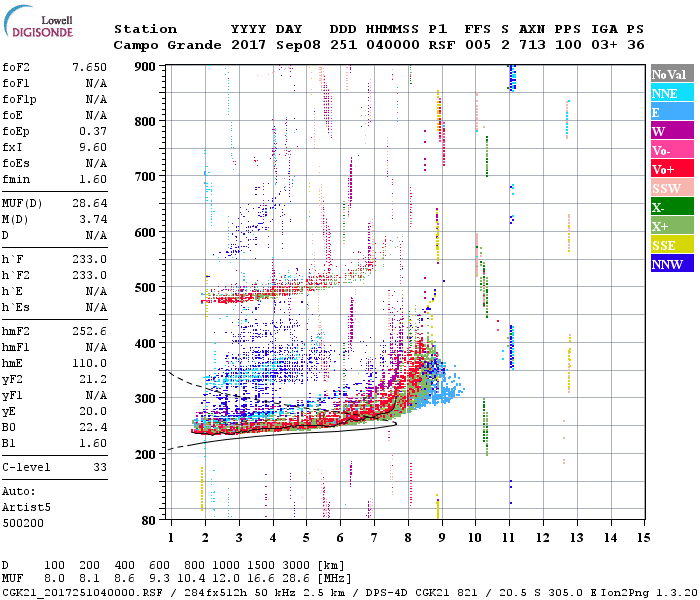Select the MUF(D) value 28.64
This screenshot has width=700, height=600.
click(89, 203)
